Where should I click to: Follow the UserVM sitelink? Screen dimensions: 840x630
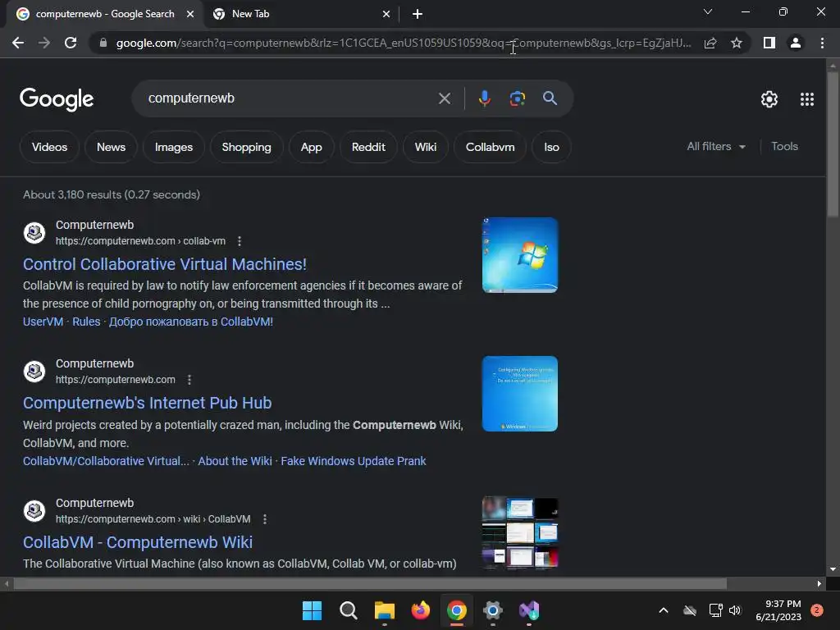(43, 322)
